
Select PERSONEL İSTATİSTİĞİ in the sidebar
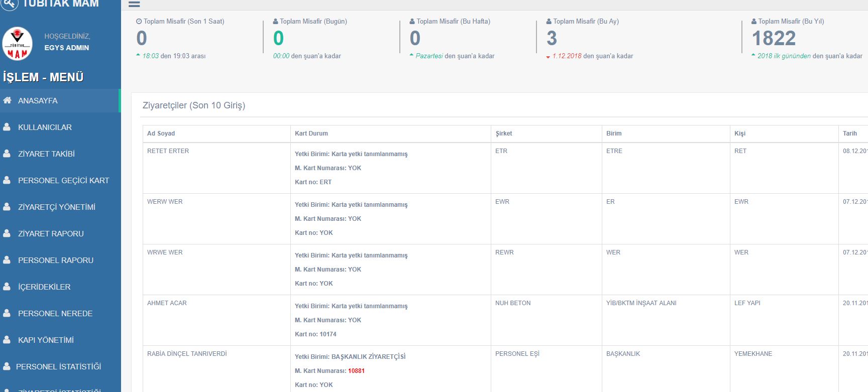58,366
